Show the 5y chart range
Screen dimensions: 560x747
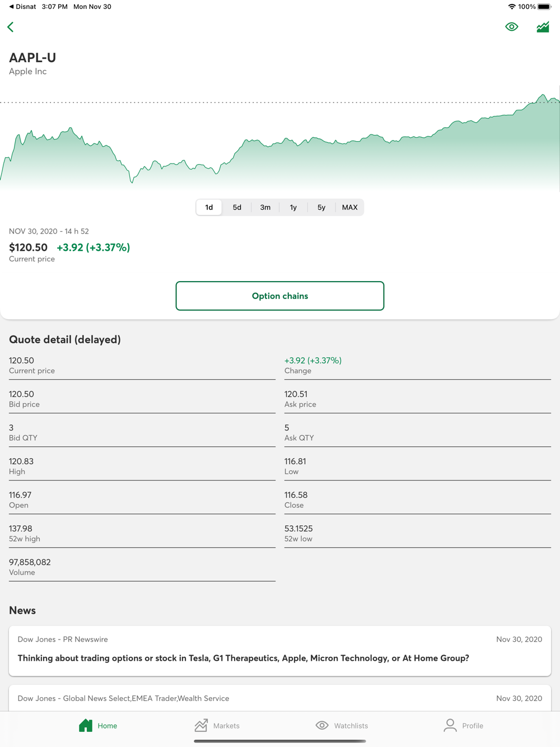[321, 207]
